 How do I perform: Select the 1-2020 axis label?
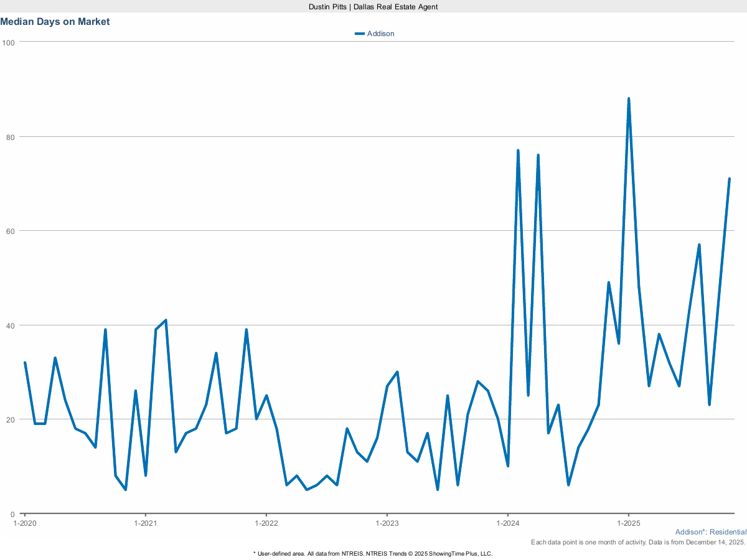[24, 523]
